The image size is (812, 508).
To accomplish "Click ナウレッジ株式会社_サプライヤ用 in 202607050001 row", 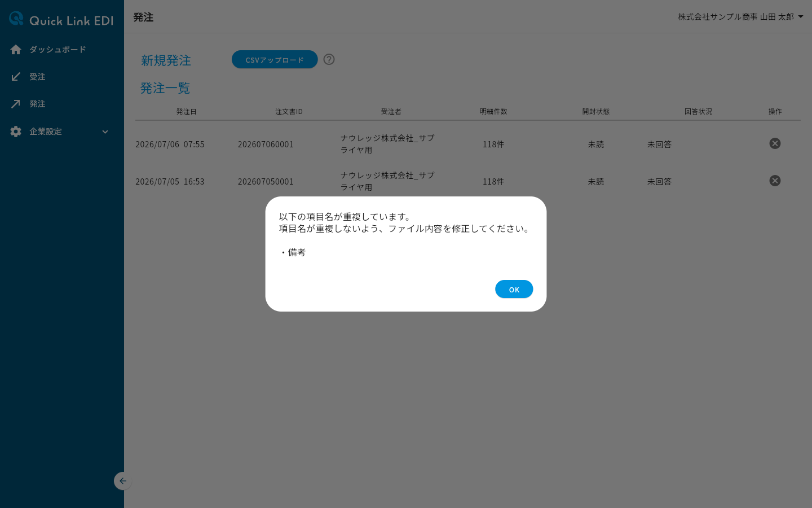I will pos(387,181).
